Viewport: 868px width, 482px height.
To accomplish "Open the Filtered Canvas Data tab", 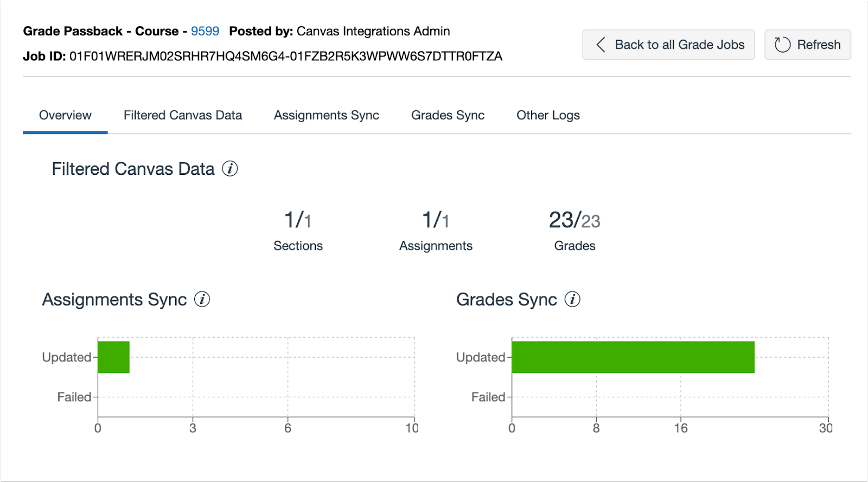I will point(183,115).
